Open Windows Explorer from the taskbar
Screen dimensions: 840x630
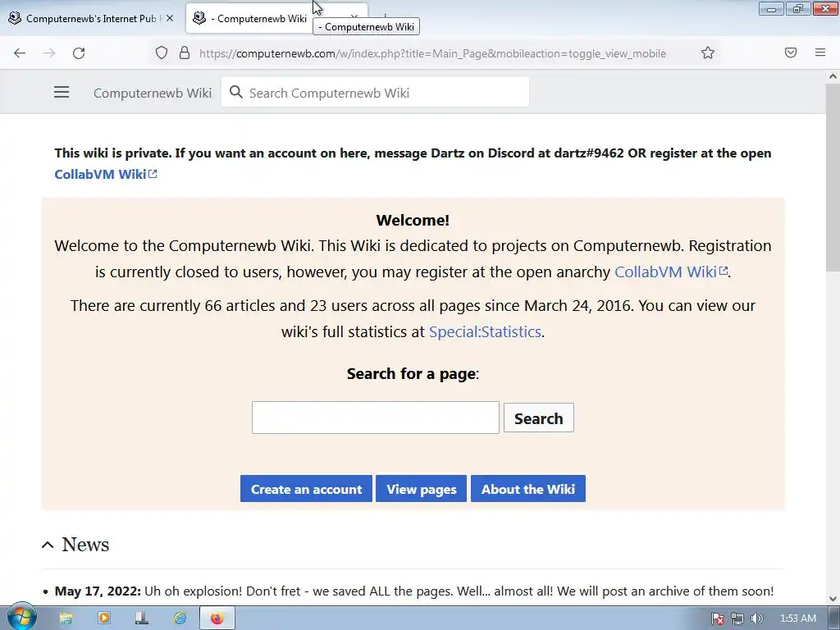[66, 619]
